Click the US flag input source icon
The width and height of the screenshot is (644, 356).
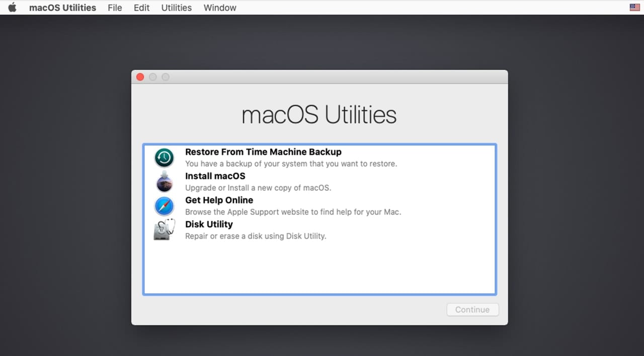coord(635,8)
